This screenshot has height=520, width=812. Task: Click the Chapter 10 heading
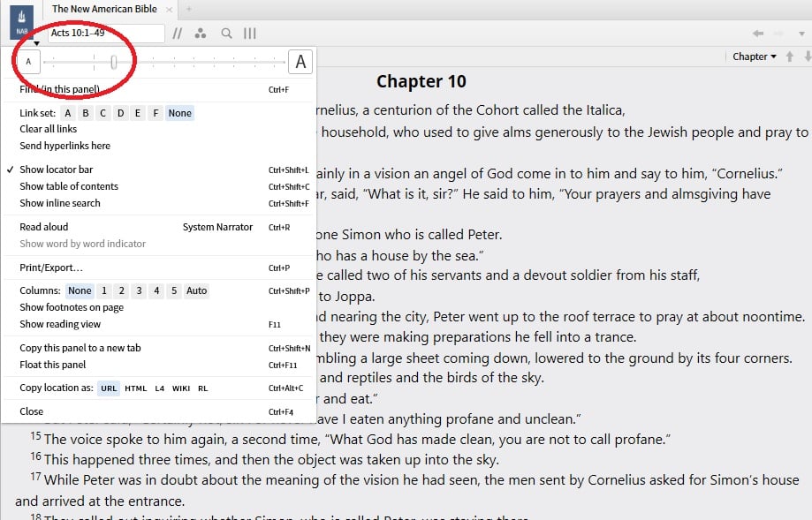[421, 82]
